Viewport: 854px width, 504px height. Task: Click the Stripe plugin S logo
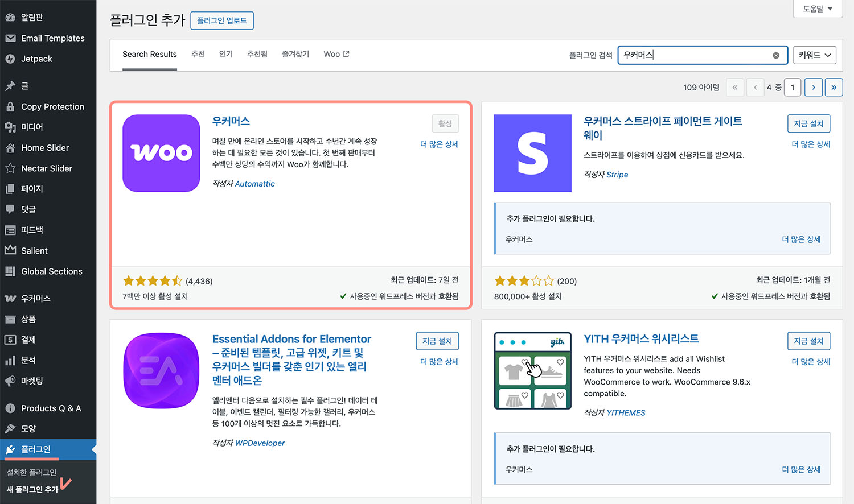pos(532,153)
